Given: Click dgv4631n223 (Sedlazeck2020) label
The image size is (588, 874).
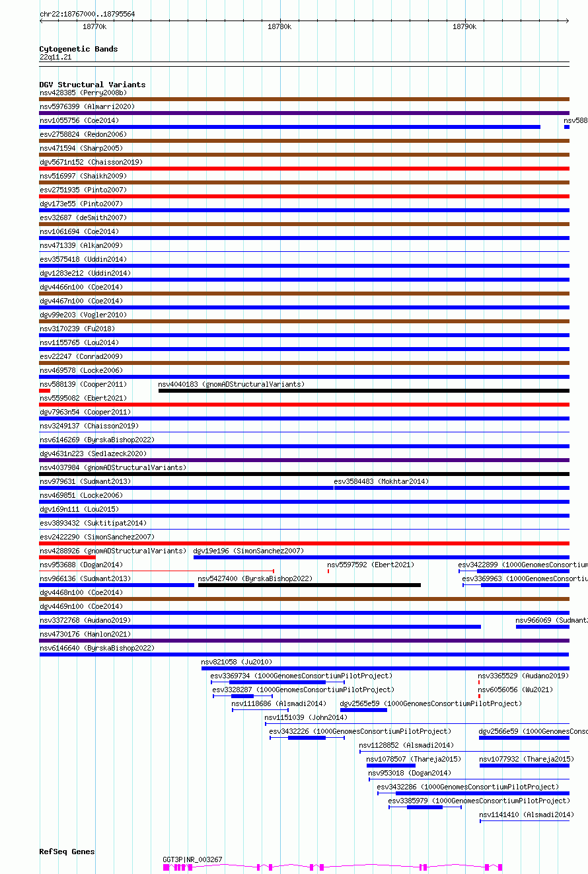Looking at the screenshot, I should click(93, 454).
